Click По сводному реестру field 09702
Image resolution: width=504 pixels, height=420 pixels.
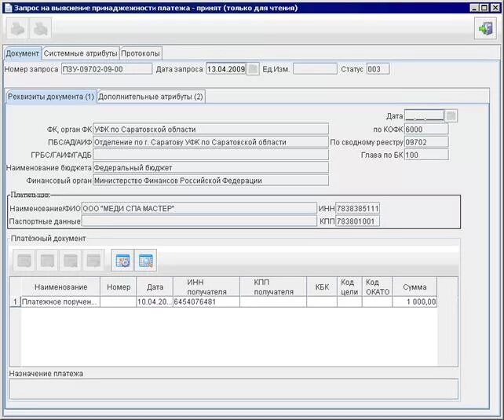pos(426,142)
